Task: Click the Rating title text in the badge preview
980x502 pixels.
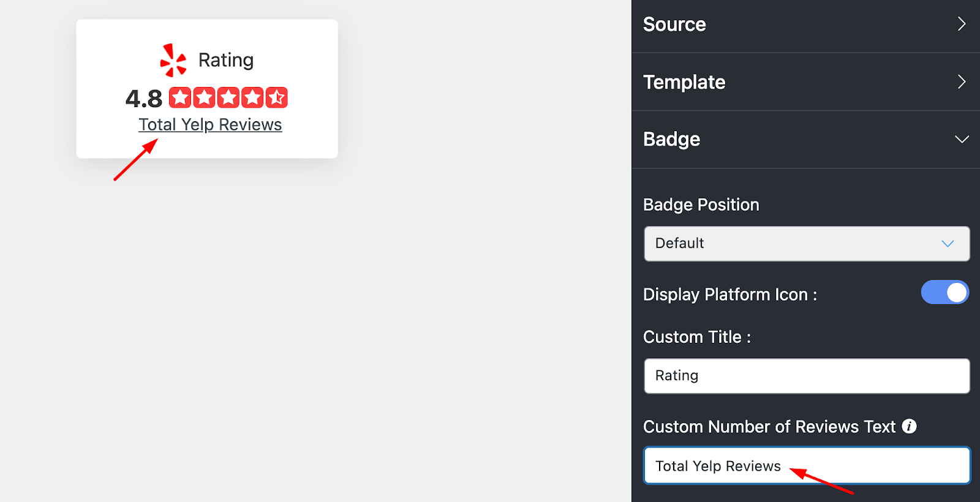Action: click(x=225, y=60)
